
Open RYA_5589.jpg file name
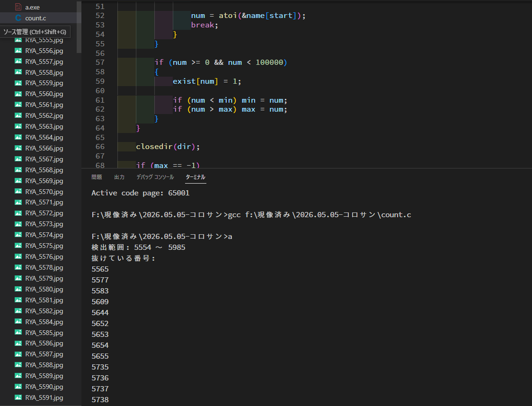click(44, 376)
